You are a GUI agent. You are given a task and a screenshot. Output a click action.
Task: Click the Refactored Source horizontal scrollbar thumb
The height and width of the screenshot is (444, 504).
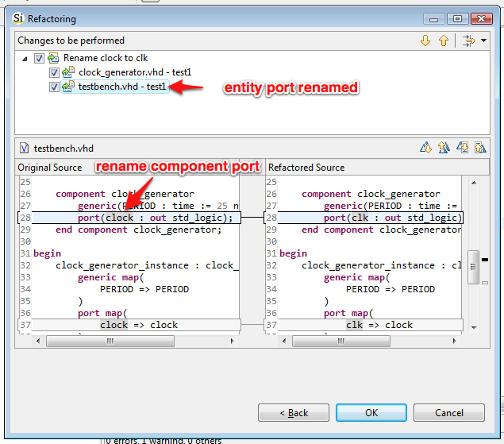(x=341, y=341)
